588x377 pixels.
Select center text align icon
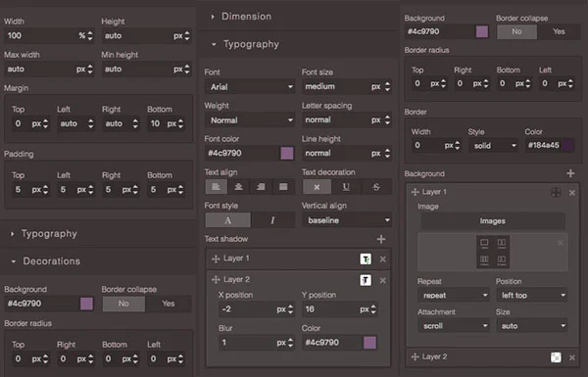coord(238,187)
